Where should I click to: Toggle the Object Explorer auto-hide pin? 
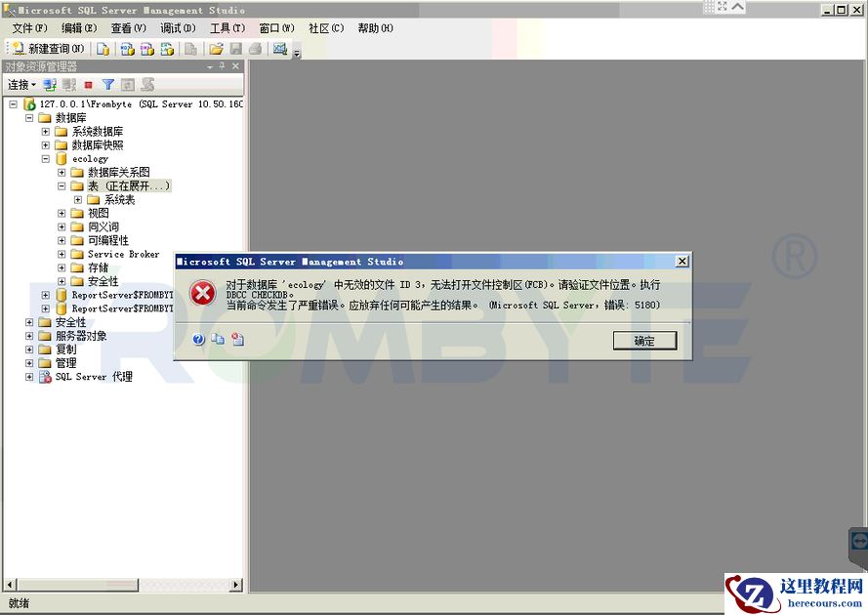click(223, 66)
